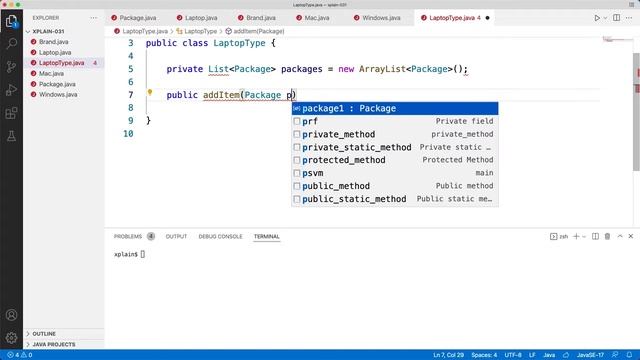The height and width of the screenshot is (360, 640).
Task: Click the lightbulb quick fix icon
Action: (150, 93)
